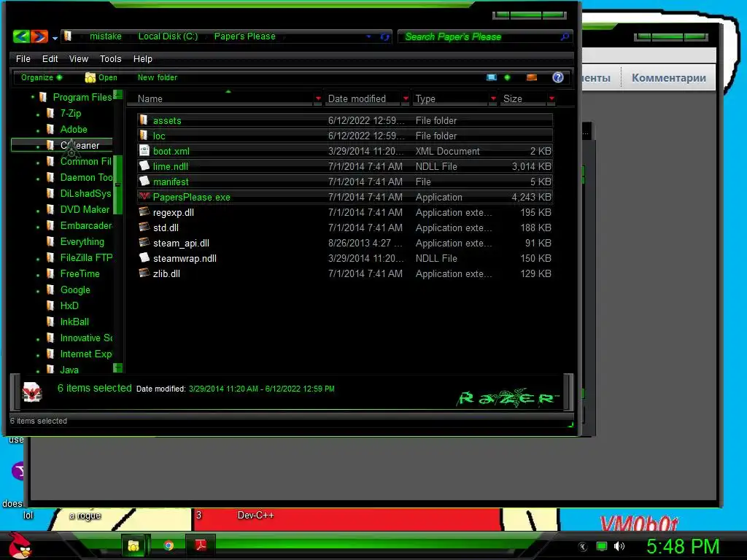The height and width of the screenshot is (560, 747).
Task: Click the Open toolbar button
Action: (x=101, y=77)
